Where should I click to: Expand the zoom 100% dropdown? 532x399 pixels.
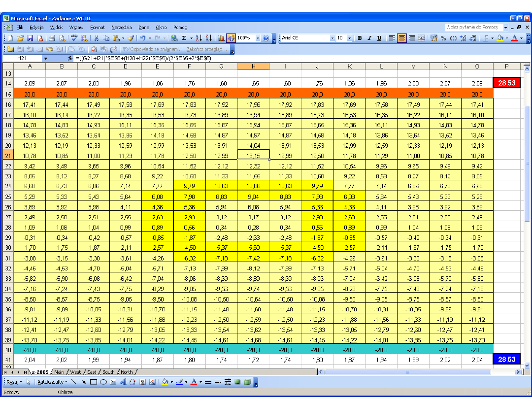(257, 38)
